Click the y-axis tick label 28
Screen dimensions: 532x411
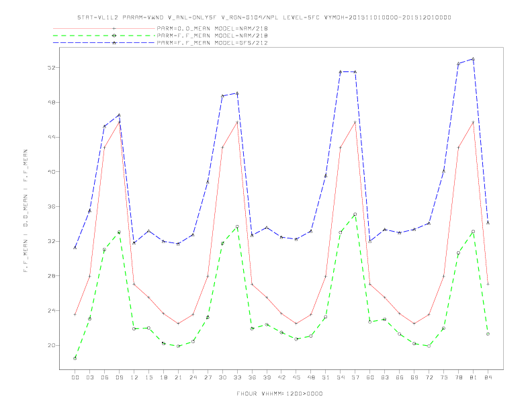click(51, 276)
